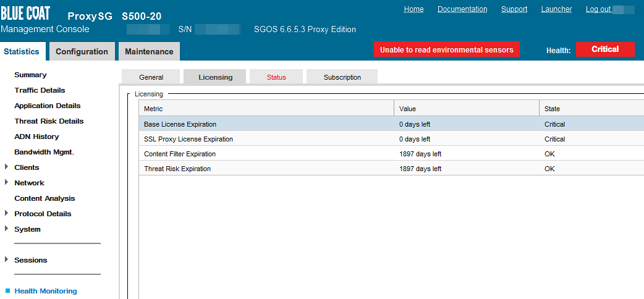Select Clients in the sidebar
644x299 pixels.
27,167
